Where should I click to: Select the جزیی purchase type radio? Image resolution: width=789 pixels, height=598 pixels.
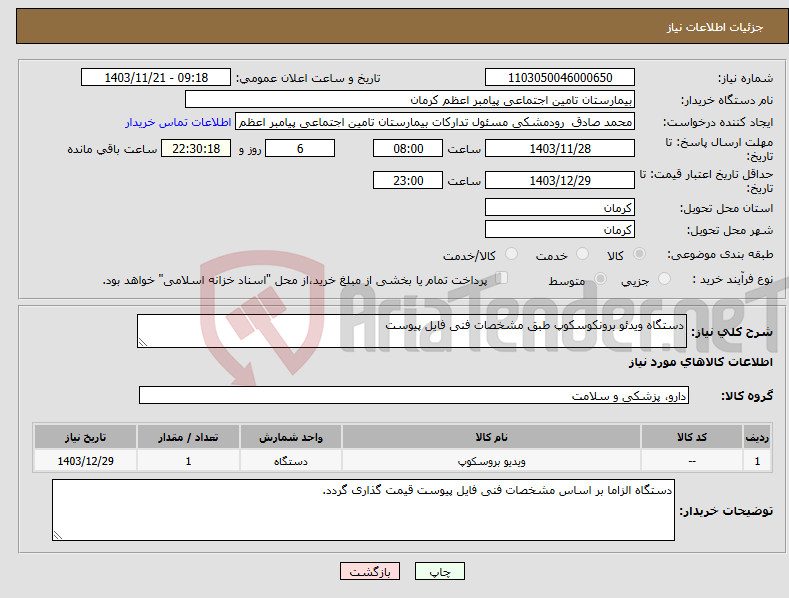664,278
